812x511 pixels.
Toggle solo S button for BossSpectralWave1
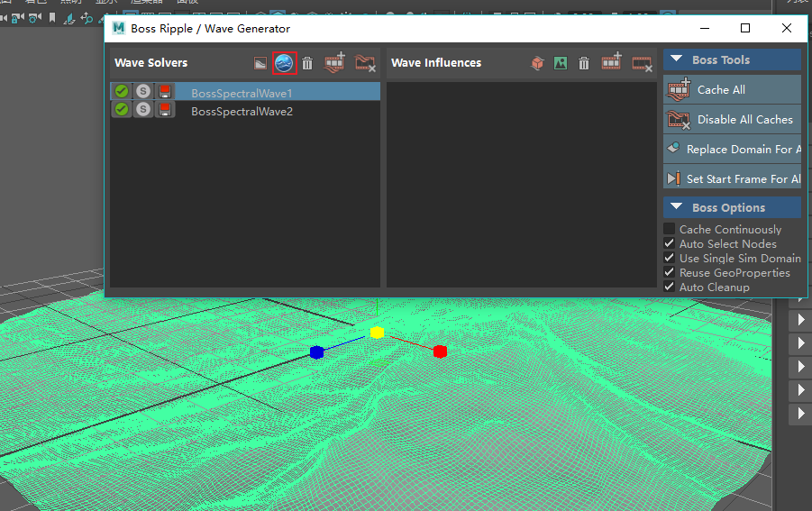tap(143, 91)
